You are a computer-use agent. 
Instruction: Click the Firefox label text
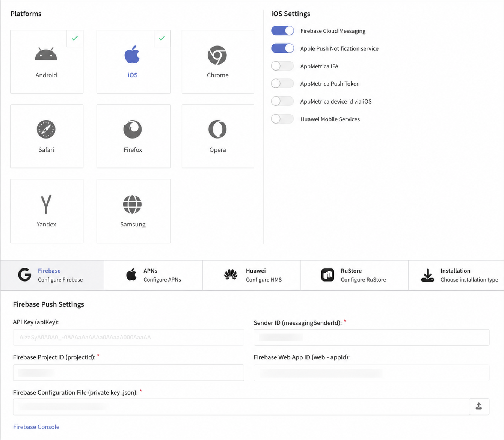(x=133, y=150)
